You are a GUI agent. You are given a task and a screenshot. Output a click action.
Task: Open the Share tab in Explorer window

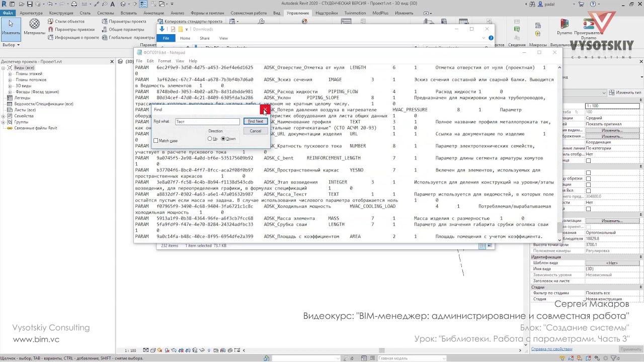(x=204, y=38)
